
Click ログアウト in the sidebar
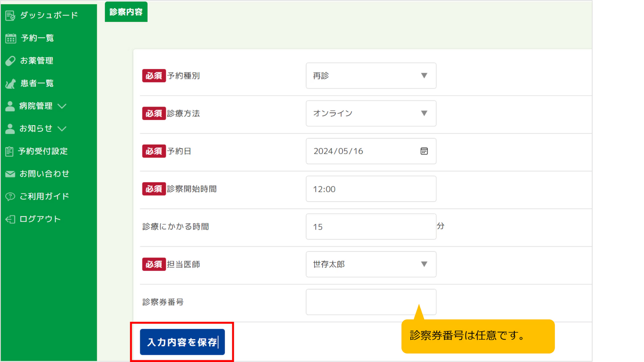40,219
